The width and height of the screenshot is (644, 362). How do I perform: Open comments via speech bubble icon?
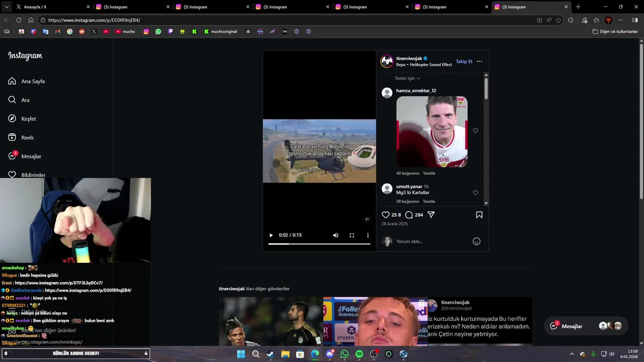[409, 215]
